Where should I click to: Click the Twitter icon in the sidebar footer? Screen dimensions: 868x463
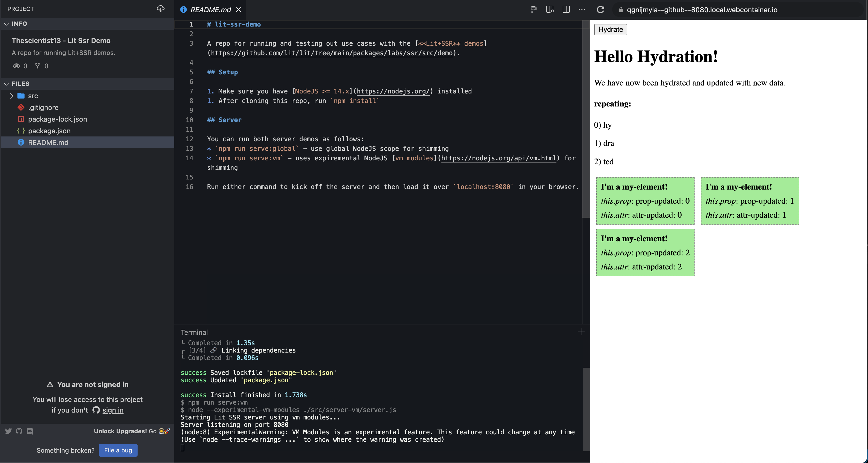pos(8,431)
